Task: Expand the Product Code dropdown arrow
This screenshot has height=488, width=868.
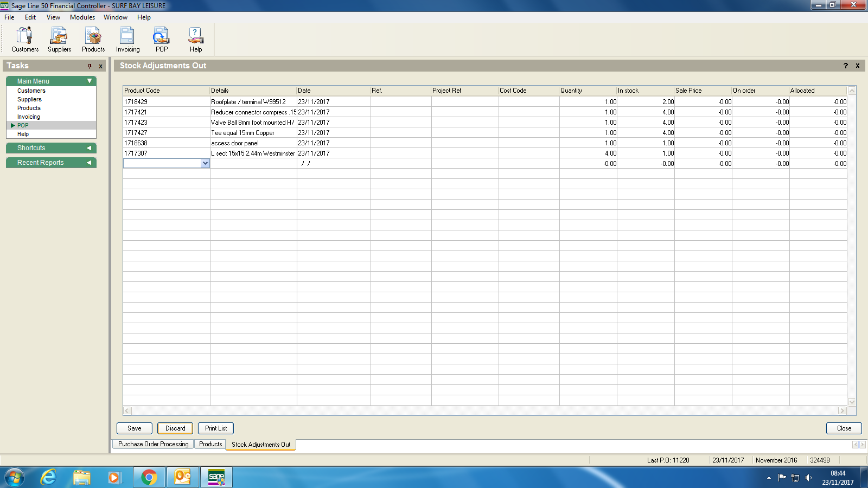Action: (x=205, y=163)
